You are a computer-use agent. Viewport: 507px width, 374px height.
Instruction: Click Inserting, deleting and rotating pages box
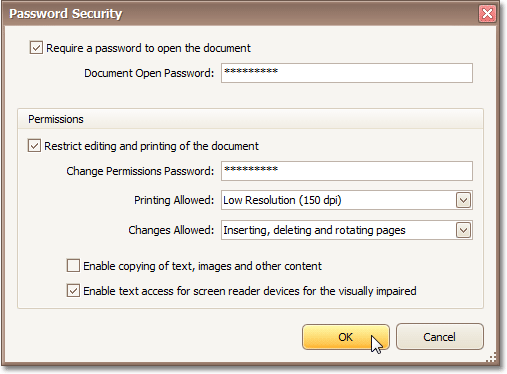click(x=347, y=230)
